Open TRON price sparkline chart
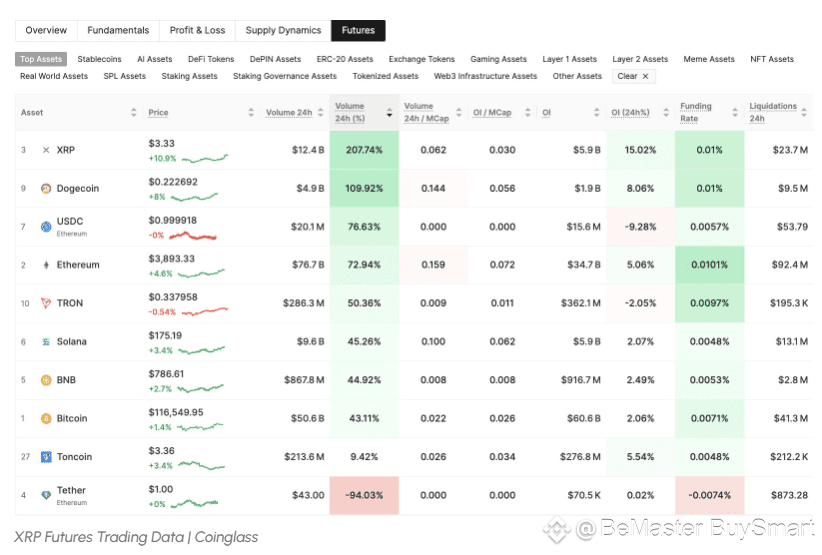This screenshot has height=555, width=822. (x=205, y=312)
